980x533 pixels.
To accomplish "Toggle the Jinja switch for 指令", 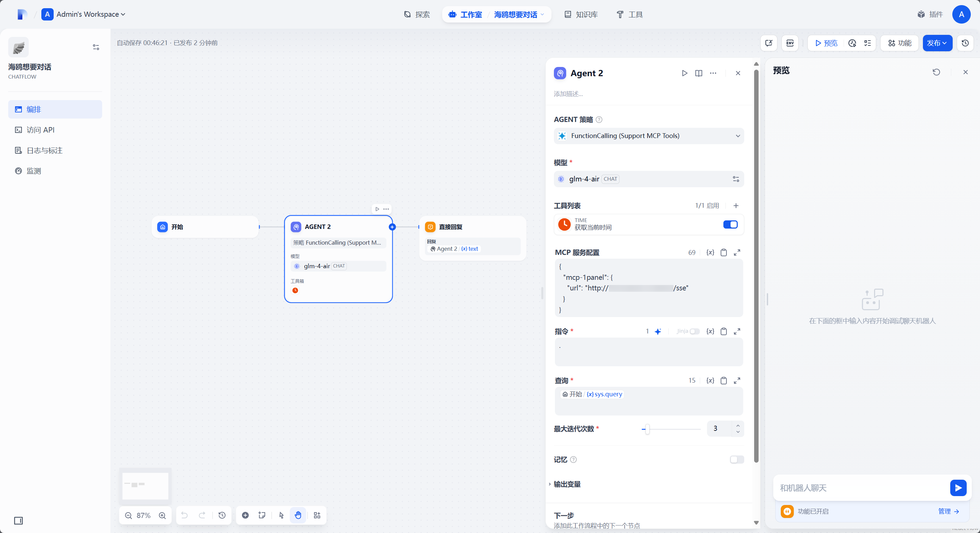I will 695,331.
